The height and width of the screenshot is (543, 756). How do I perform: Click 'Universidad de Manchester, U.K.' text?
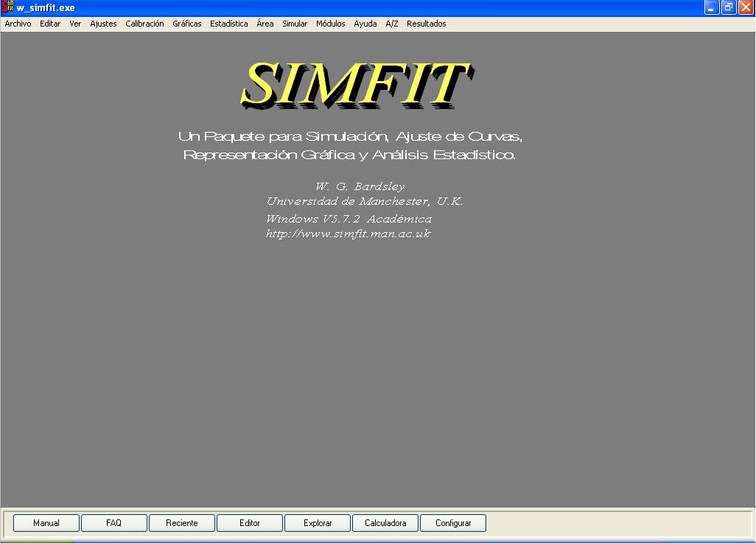coord(365,201)
